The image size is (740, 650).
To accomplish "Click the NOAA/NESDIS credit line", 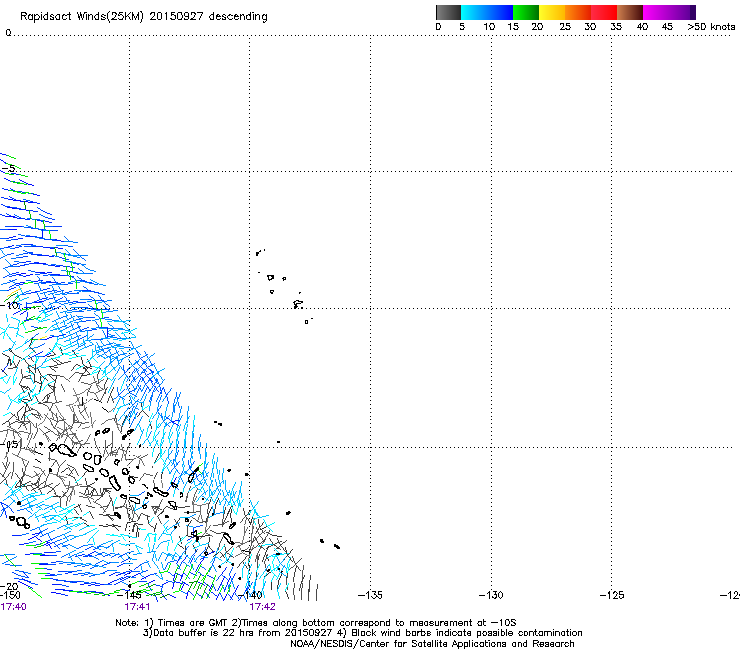I will [432, 644].
